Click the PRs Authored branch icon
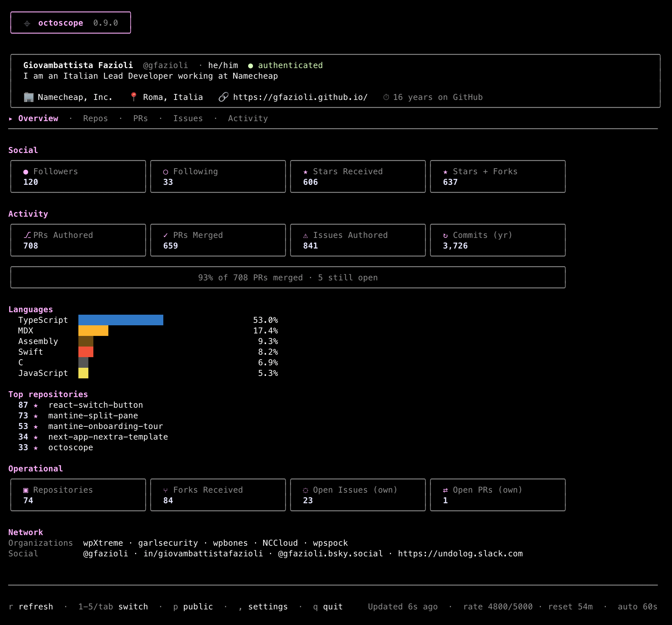Viewport: 672px width, 625px height. point(27,235)
